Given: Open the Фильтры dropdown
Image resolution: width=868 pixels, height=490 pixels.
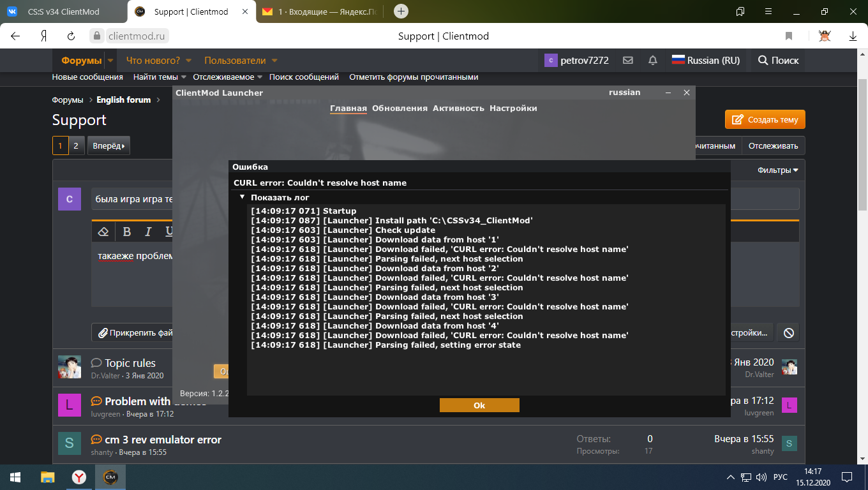Looking at the screenshot, I should click(777, 170).
